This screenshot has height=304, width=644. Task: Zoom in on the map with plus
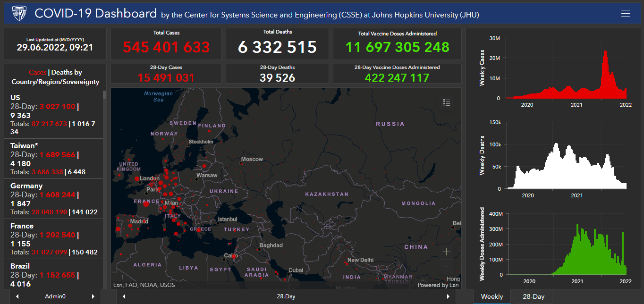coord(446,252)
